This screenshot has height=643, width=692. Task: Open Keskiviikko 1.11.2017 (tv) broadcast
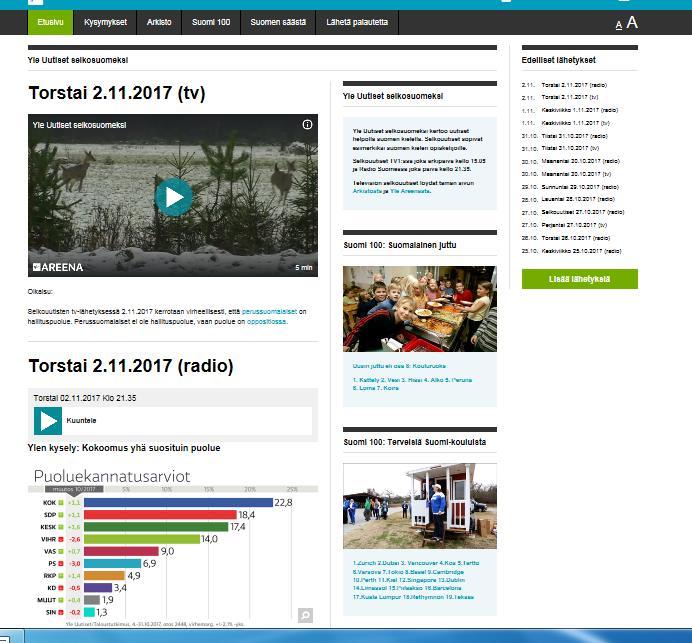click(575, 123)
